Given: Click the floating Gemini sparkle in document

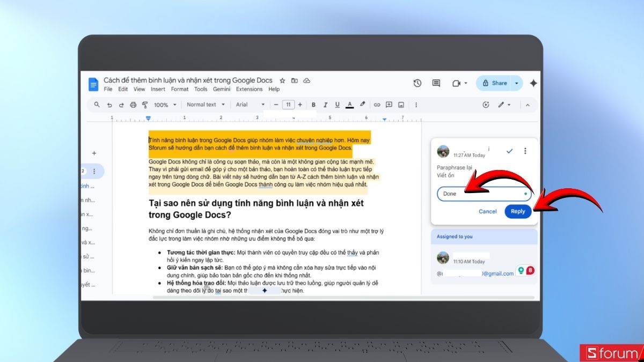Looking at the screenshot, I should pos(264,290).
